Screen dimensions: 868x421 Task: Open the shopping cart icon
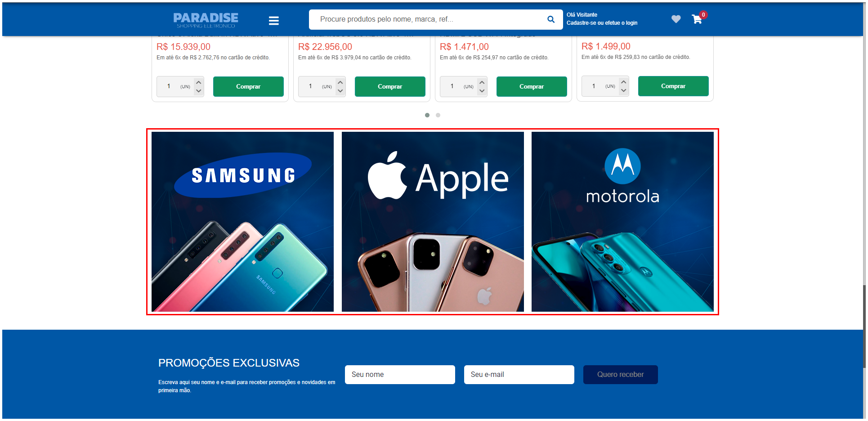point(697,19)
